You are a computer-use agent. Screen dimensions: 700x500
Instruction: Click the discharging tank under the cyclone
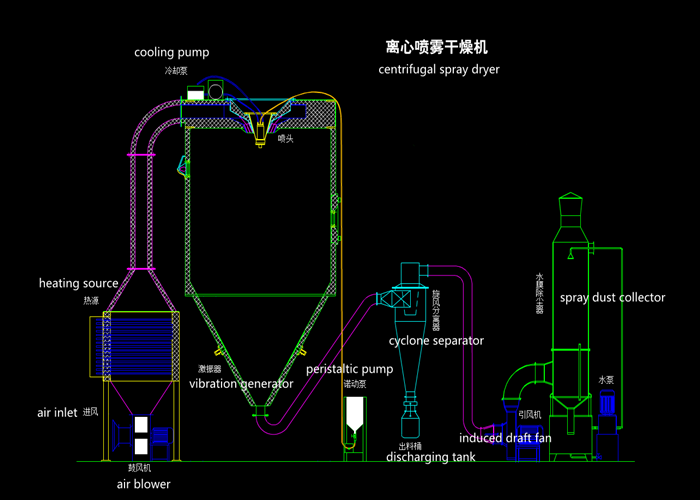(411, 420)
